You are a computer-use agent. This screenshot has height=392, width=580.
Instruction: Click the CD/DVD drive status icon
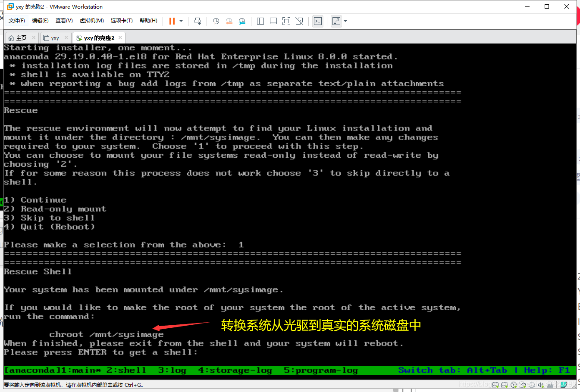click(x=514, y=384)
